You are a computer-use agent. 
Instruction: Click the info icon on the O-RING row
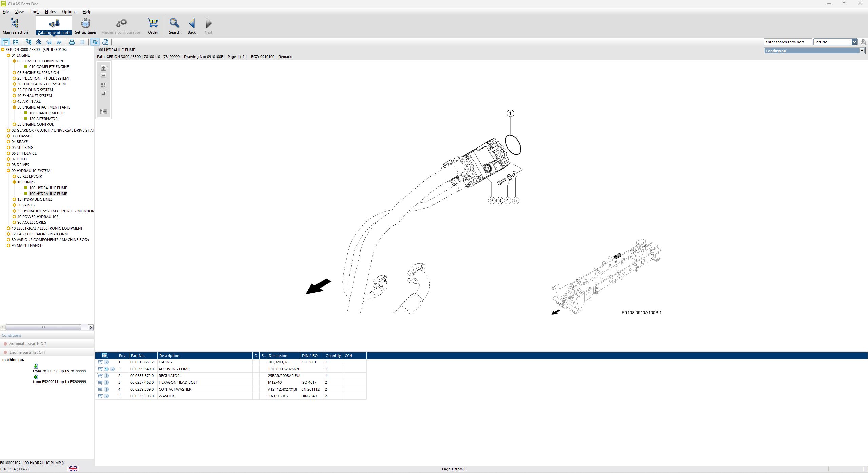[x=107, y=362]
